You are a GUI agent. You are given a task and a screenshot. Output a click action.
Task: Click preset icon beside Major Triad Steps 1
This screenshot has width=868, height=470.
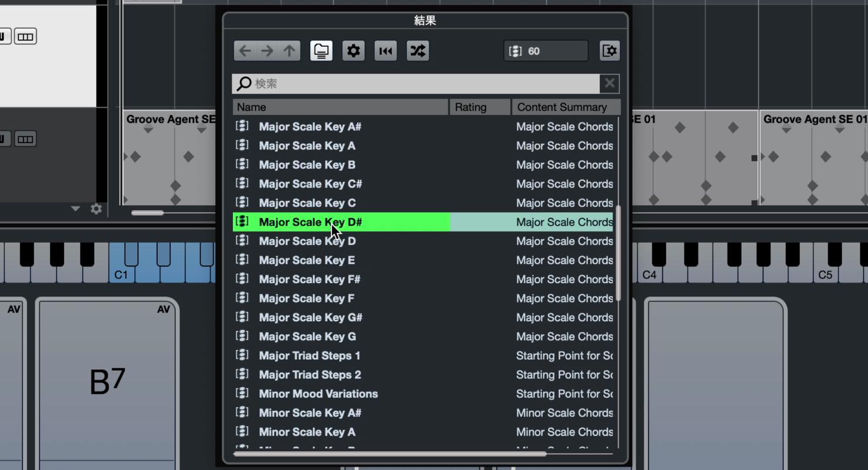[x=242, y=355]
